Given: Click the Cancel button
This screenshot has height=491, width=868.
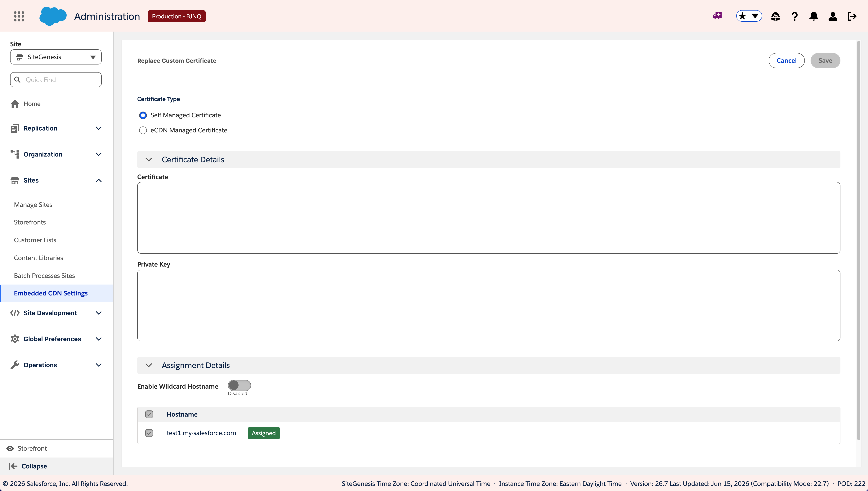Looking at the screenshot, I should 786,61.
